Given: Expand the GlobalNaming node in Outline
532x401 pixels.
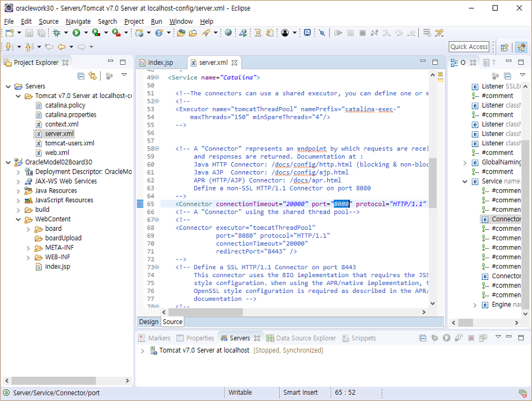Looking at the screenshot, I should [x=465, y=163].
